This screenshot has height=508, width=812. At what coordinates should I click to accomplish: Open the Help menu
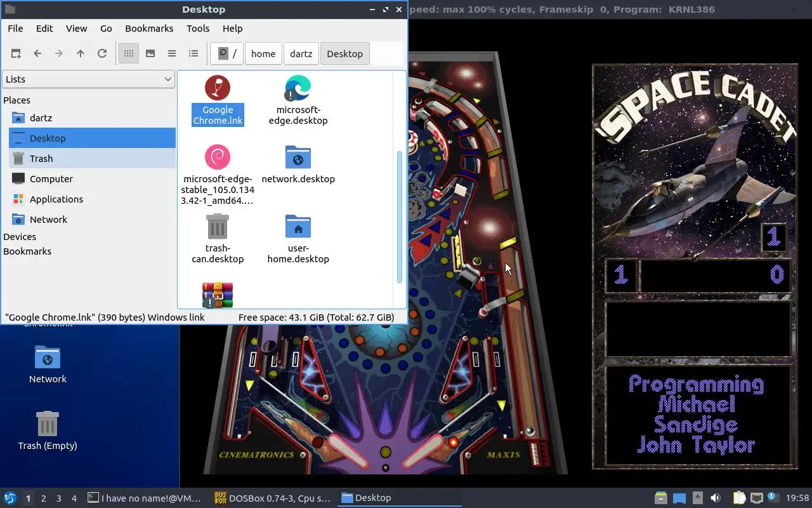233,29
